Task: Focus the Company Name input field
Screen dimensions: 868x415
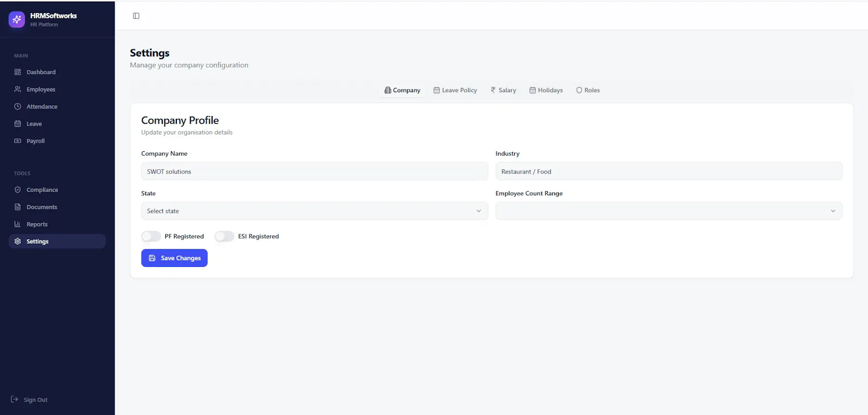Action: [x=315, y=171]
